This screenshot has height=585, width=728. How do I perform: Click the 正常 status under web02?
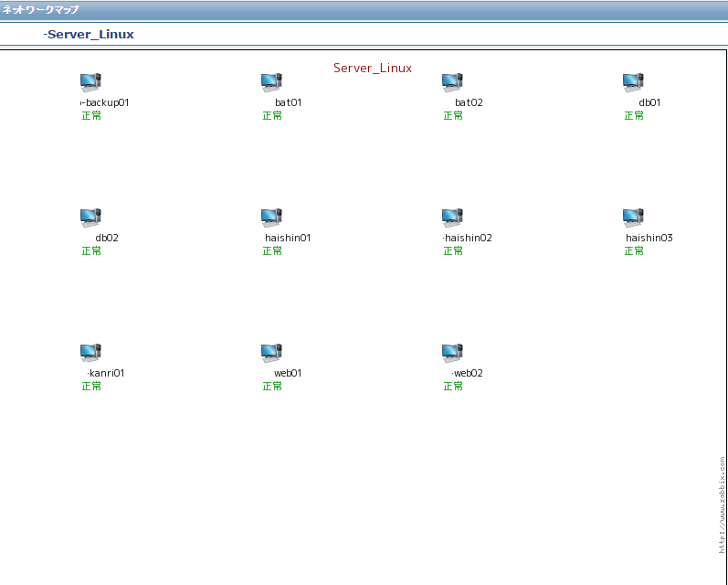(x=453, y=386)
